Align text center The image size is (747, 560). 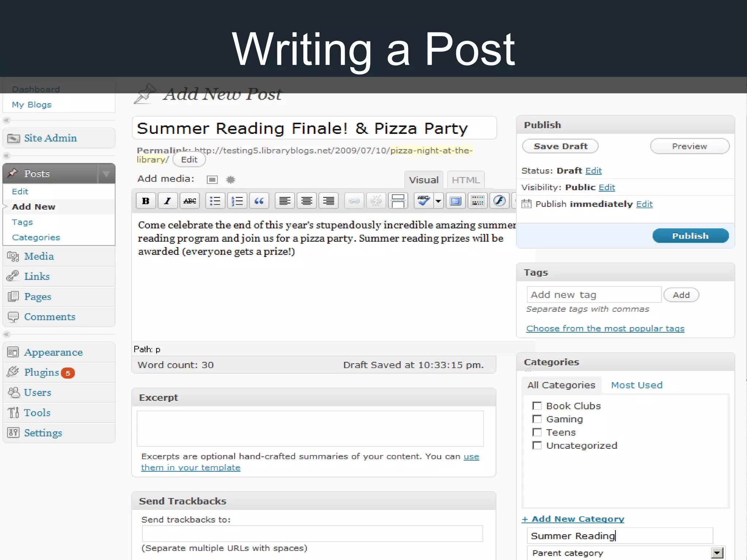click(307, 201)
